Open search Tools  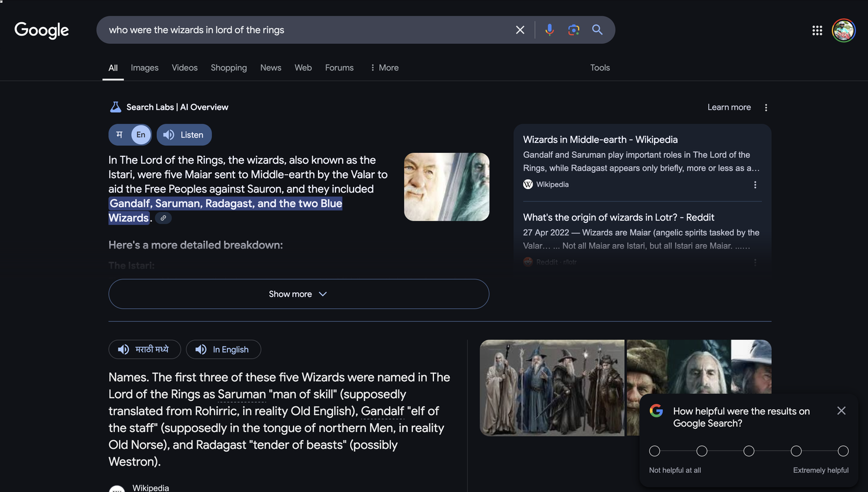600,68
